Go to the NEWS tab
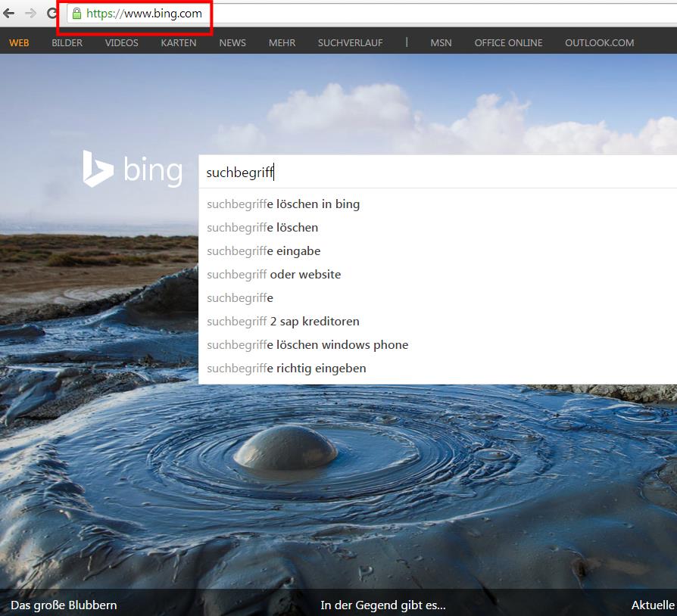Viewport: 677px width, 616px height. point(232,42)
